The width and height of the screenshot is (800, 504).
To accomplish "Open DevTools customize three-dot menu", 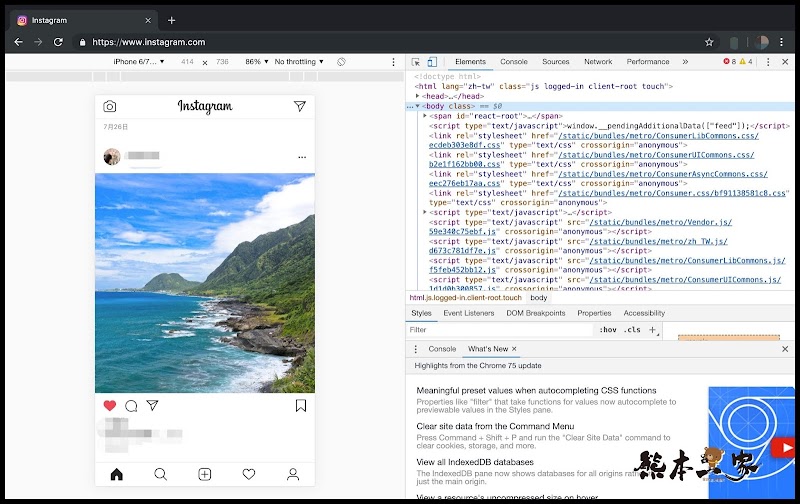I will pos(768,62).
